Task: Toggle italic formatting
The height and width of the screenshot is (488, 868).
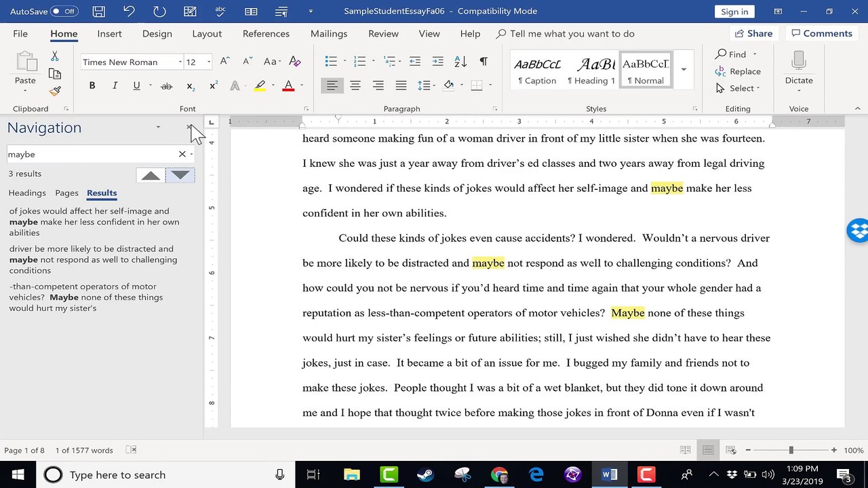Action: 115,86
